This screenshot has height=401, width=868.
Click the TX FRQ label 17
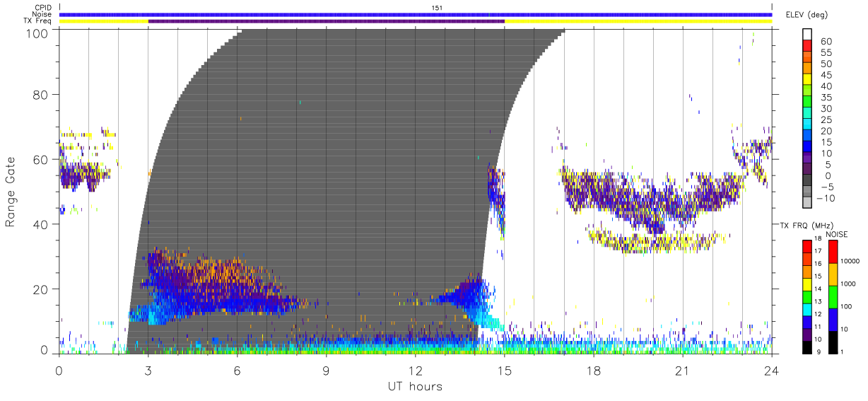[819, 251]
